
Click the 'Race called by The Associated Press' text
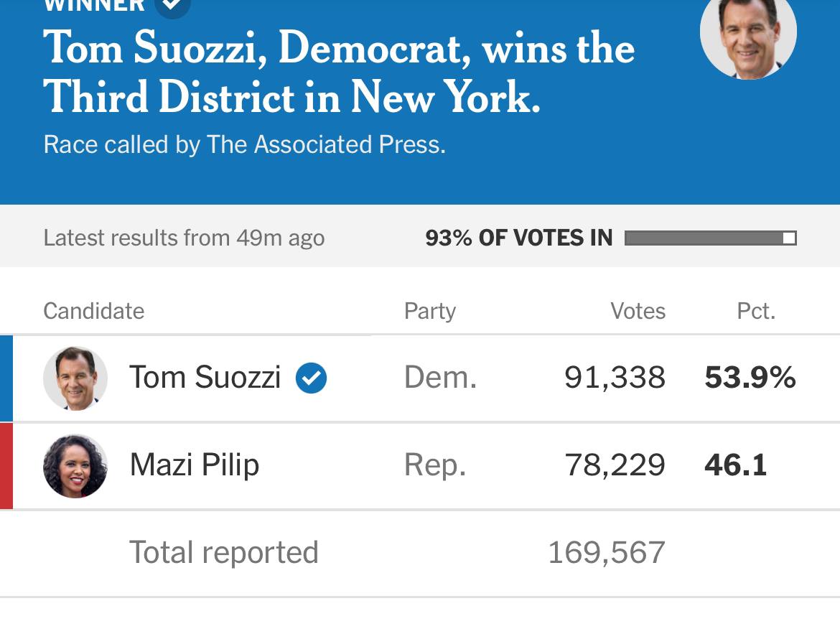click(x=244, y=144)
